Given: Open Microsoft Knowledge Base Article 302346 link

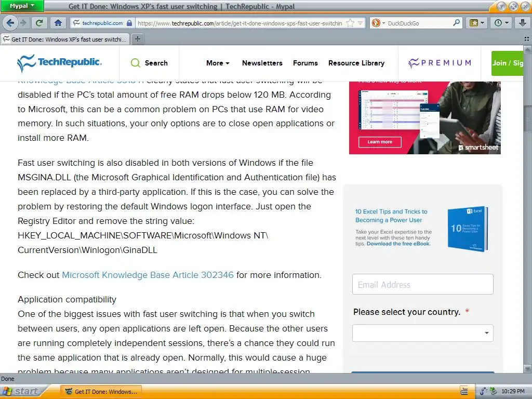Looking at the screenshot, I should (x=148, y=275).
